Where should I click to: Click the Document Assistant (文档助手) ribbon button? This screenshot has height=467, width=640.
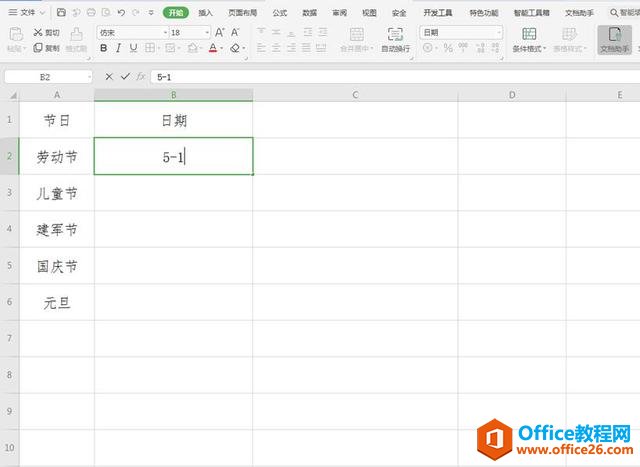[x=615, y=40]
